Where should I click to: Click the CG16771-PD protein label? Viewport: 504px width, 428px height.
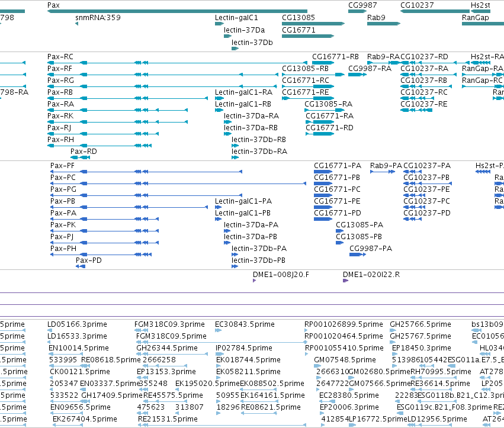(x=338, y=213)
